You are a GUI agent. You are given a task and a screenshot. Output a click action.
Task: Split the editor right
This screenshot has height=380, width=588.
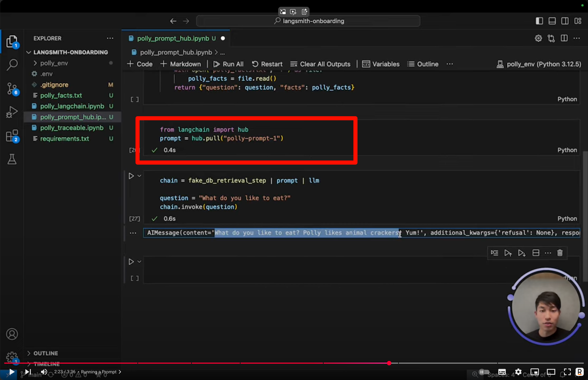pos(564,38)
